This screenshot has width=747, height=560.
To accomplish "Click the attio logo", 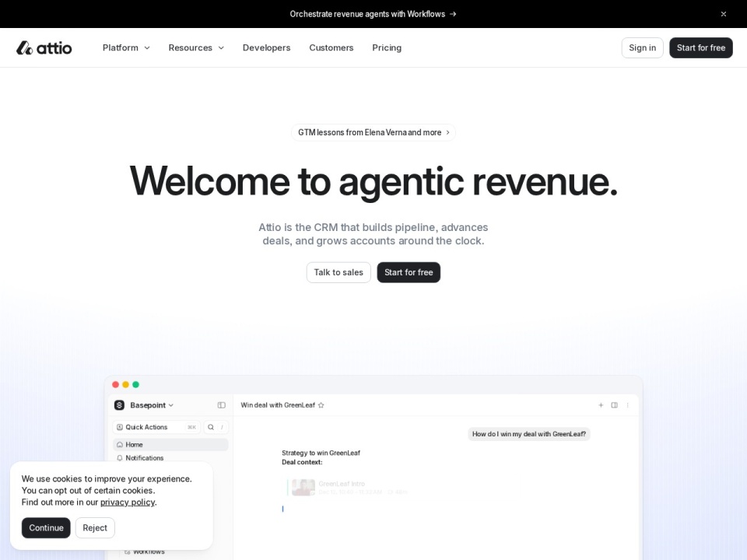I will click(x=44, y=47).
